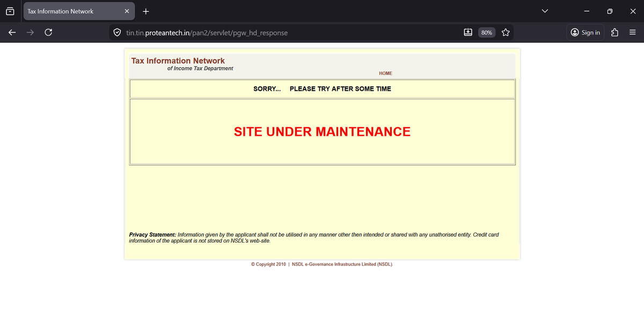Click the HOME link
Image resolution: width=644 pixels, height=336 pixels.
coord(386,74)
